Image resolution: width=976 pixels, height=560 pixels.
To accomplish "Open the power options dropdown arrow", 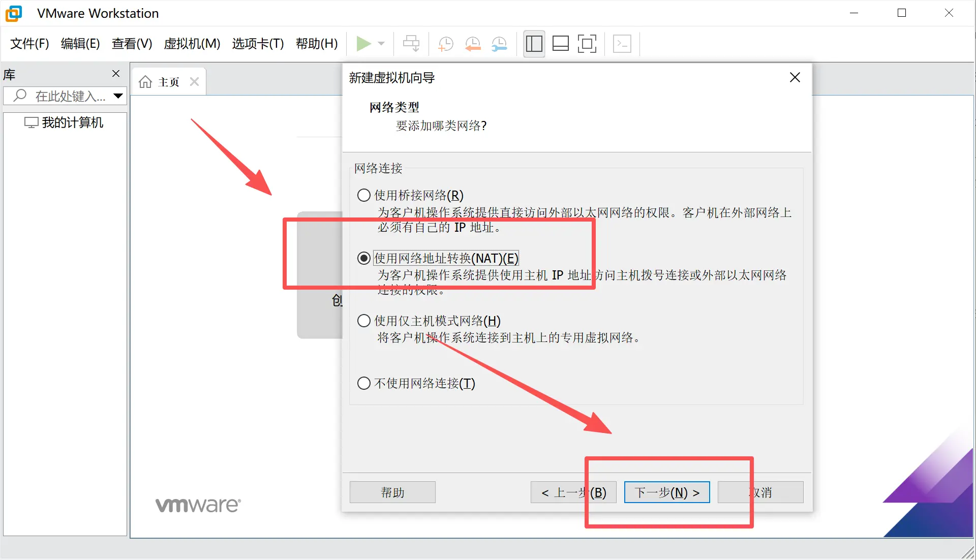I will [381, 44].
